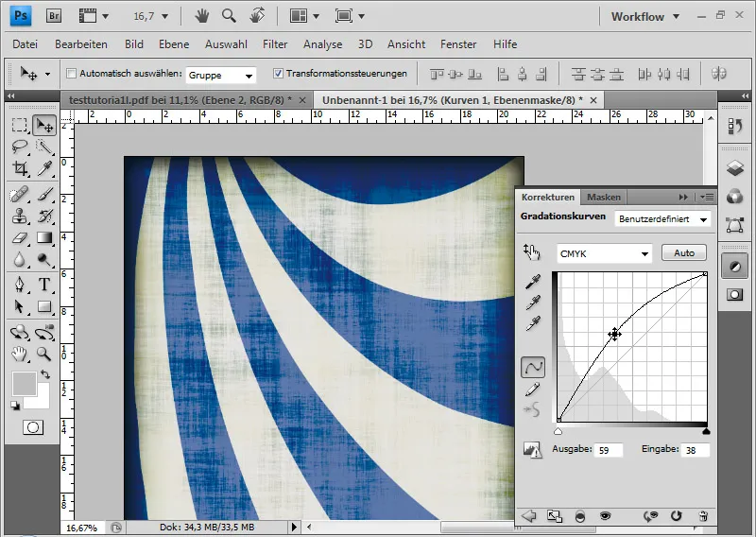Reset adjustment to defaults
The image size is (756, 537).
pyautogui.click(x=676, y=516)
